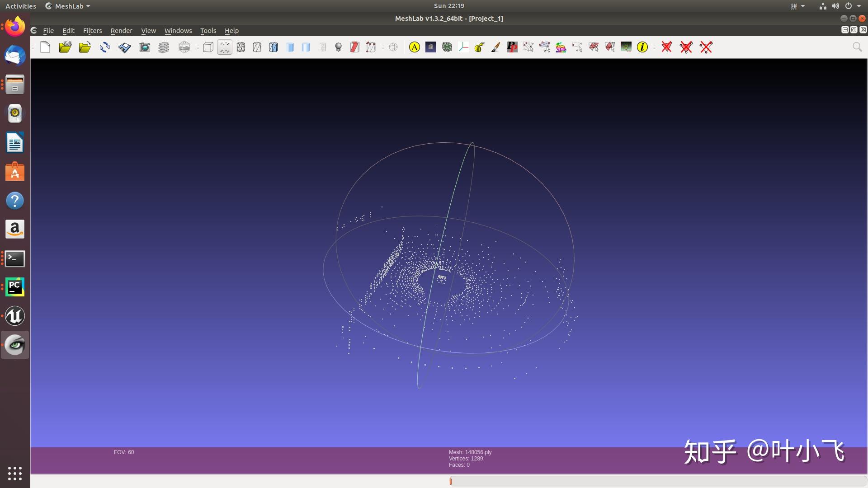Viewport: 868px width, 488px height.
Task: Take a snapshot with camera icon
Action: pos(144,47)
